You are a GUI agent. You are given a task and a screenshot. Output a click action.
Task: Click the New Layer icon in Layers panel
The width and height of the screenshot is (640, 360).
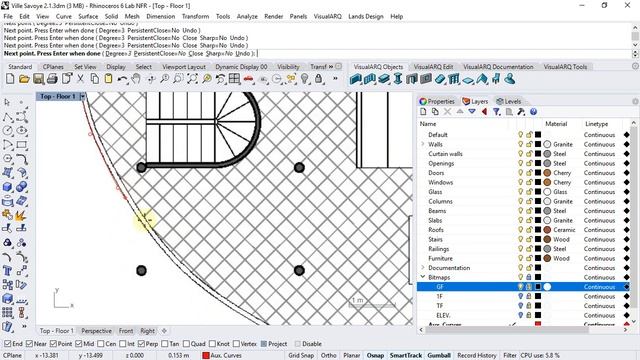coord(423,112)
